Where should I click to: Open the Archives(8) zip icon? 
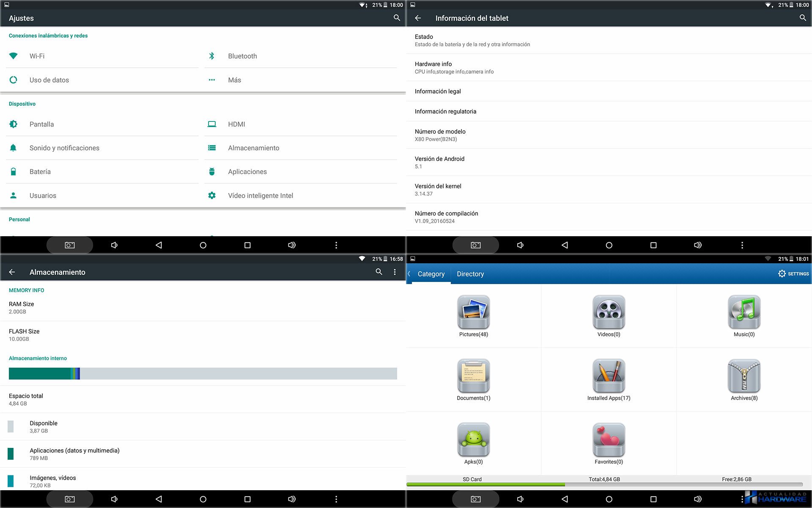[x=744, y=376]
